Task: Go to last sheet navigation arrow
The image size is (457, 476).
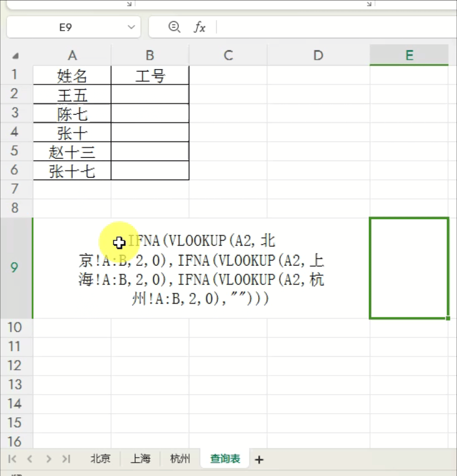Action: tap(66, 459)
